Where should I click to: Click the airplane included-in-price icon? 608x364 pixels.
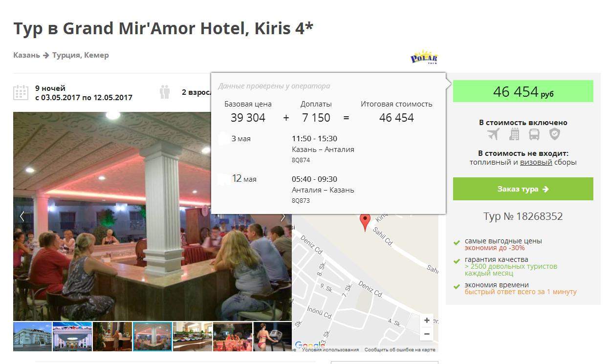494,134
